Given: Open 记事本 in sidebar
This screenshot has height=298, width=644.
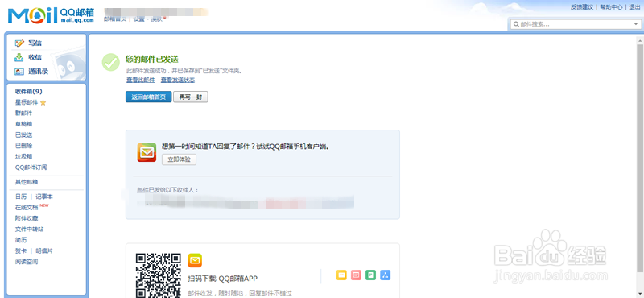Looking at the screenshot, I should (44, 197).
